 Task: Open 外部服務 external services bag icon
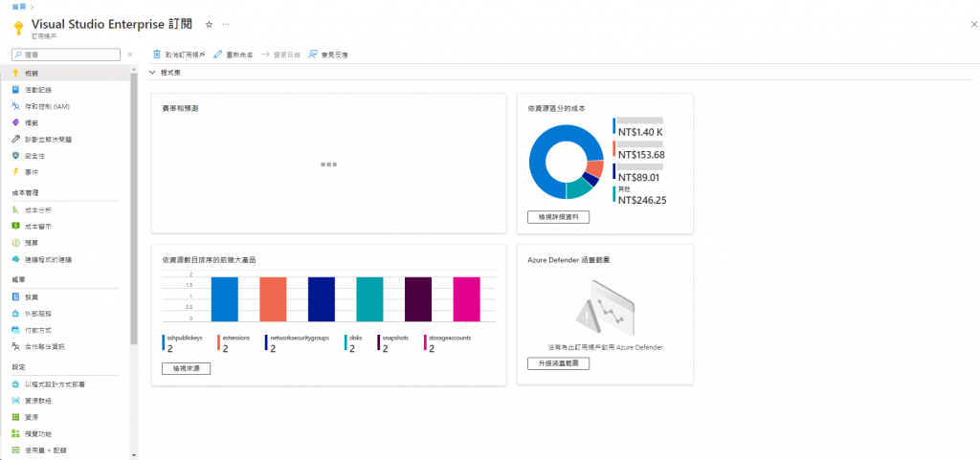pyautogui.click(x=15, y=314)
